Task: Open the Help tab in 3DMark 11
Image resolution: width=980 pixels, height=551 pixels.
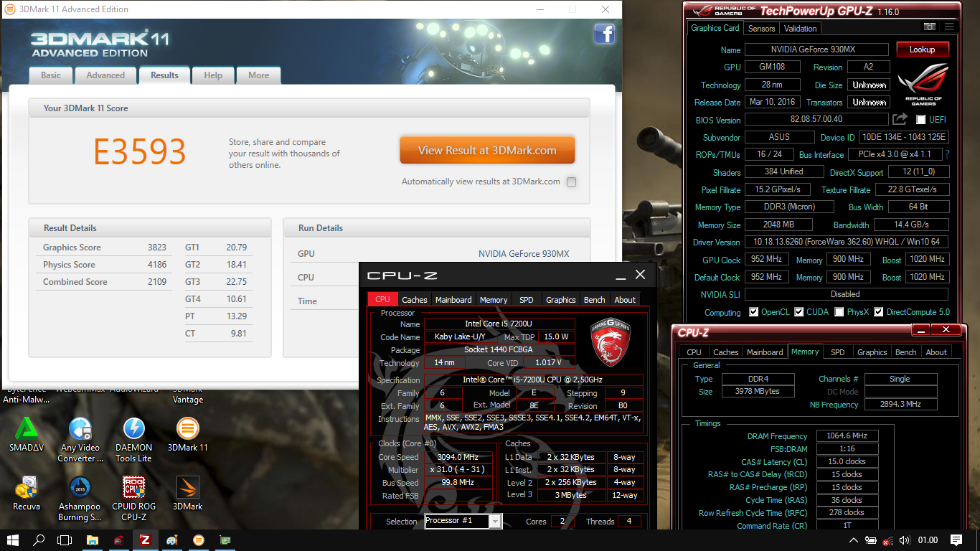Action: coord(213,75)
